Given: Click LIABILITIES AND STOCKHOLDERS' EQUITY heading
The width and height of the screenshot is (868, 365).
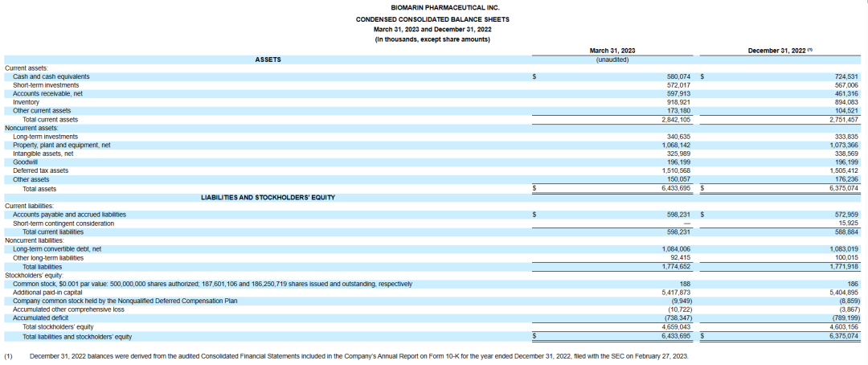Looking at the screenshot, I should point(268,197).
